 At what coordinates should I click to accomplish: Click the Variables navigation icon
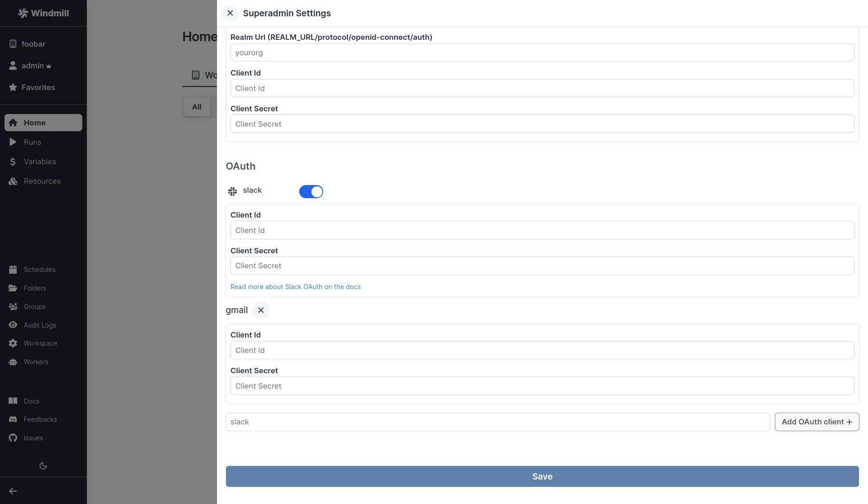pyautogui.click(x=13, y=162)
